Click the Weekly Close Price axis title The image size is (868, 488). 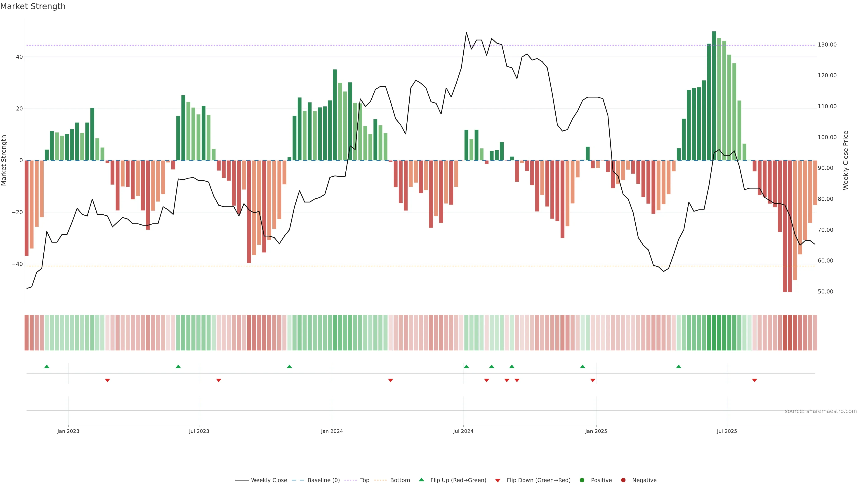845,160
